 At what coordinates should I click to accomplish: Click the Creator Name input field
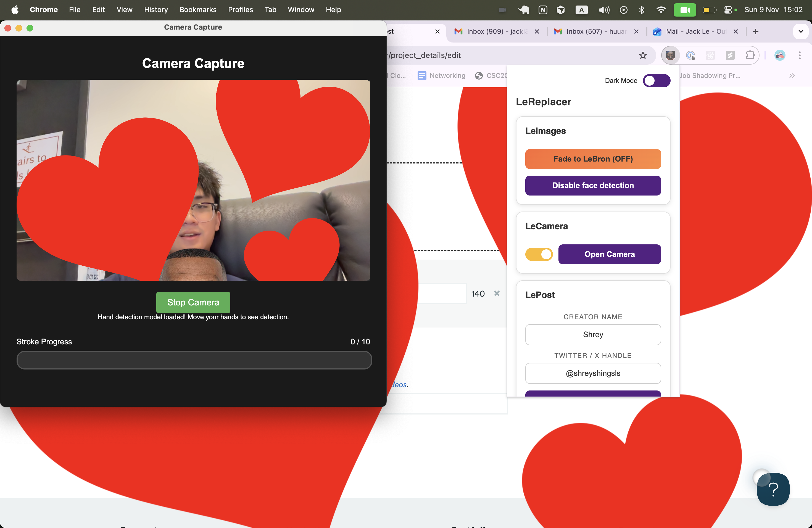click(x=593, y=334)
